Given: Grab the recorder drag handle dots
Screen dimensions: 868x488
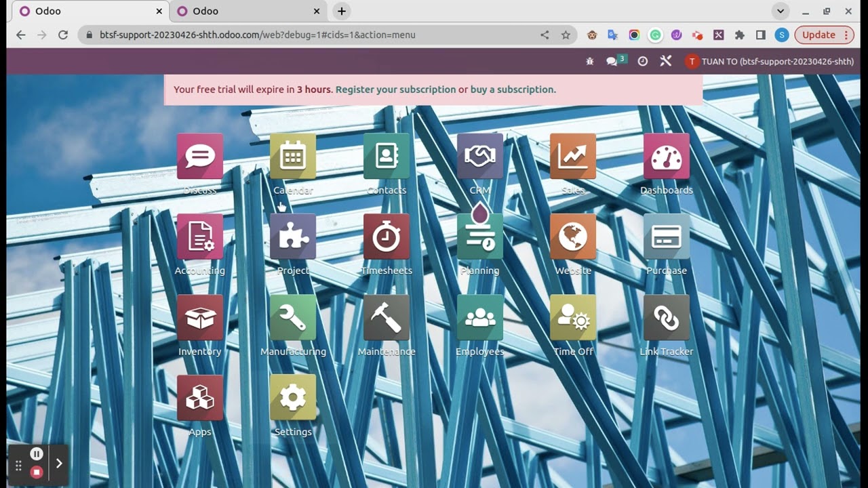Looking at the screenshot, I should coord(18,466).
